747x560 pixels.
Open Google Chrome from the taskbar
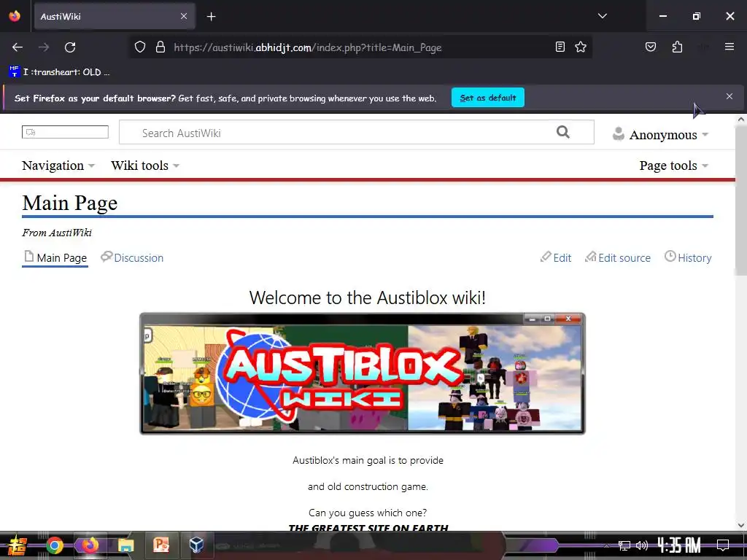click(x=54, y=545)
